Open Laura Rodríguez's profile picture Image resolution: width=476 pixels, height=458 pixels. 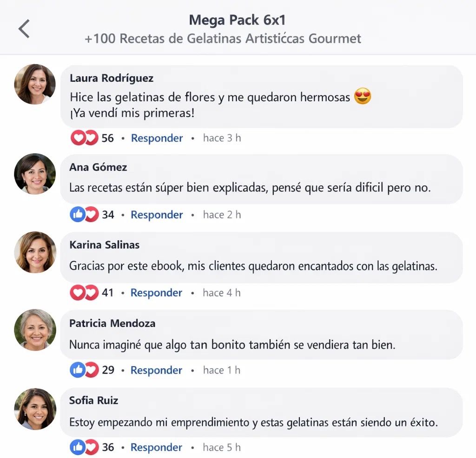[35, 85]
